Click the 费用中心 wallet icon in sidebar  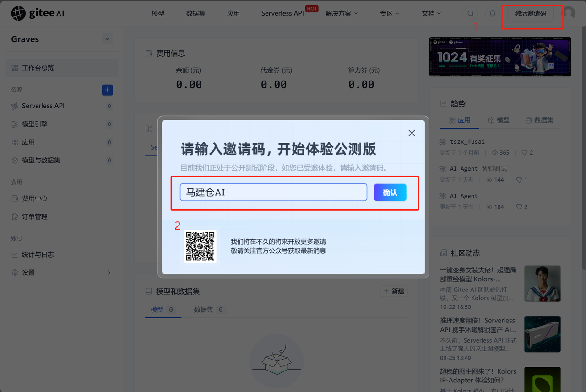[15, 199]
